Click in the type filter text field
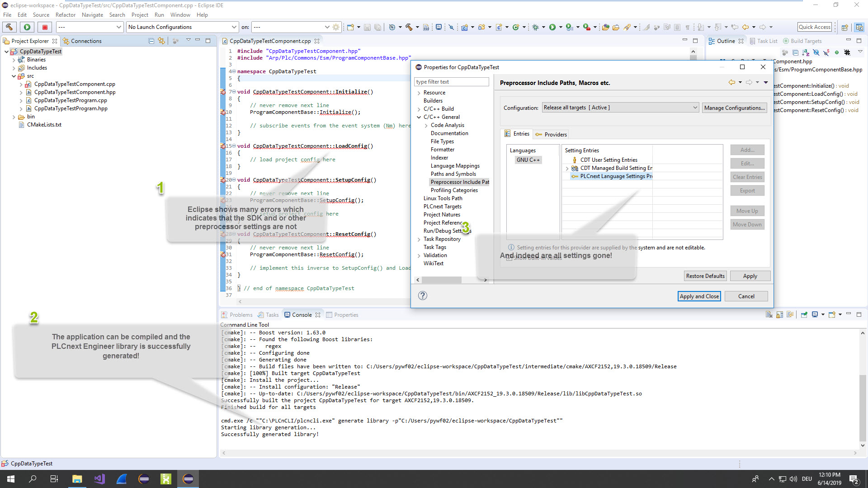Image resolution: width=868 pixels, height=488 pixels. pos(451,82)
